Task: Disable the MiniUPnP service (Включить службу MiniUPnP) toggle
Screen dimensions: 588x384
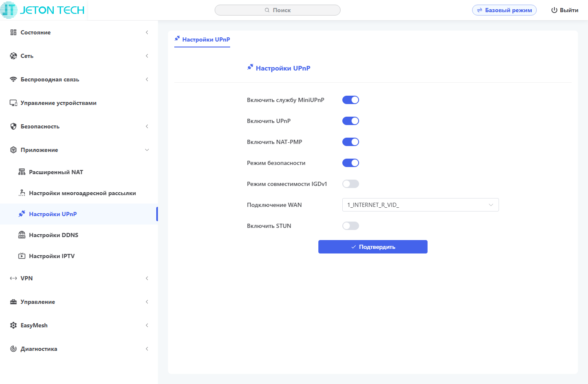Action: [351, 100]
